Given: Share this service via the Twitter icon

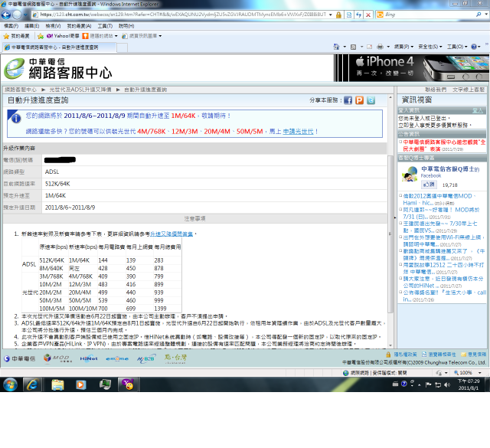Looking at the screenshot, I should (371, 100).
